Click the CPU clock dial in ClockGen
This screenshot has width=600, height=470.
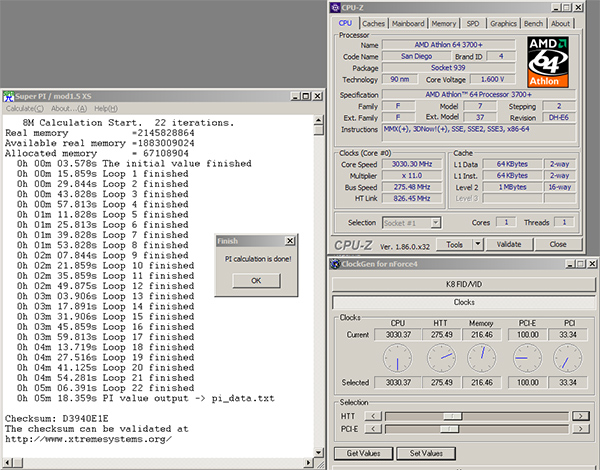(398, 358)
